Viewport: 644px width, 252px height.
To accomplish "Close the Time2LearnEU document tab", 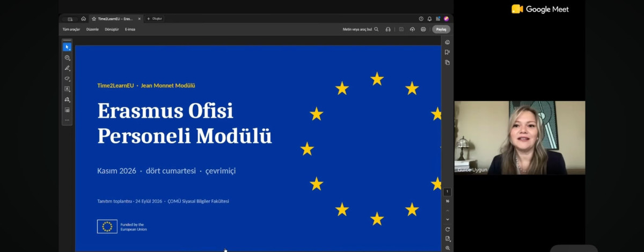I will [x=140, y=19].
